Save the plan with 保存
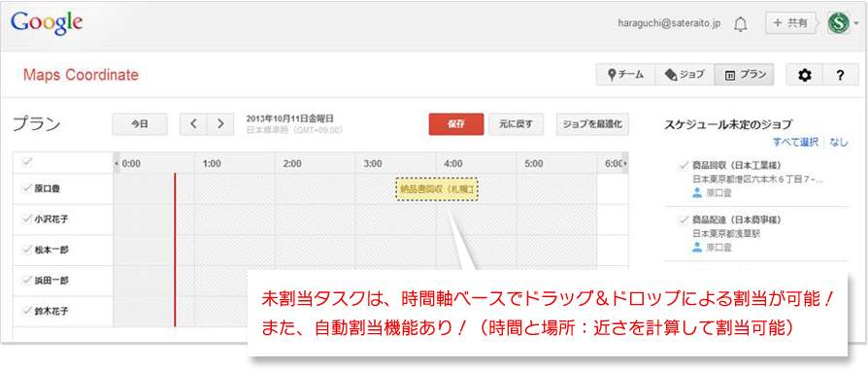This screenshot has width=868, height=370. tap(456, 124)
